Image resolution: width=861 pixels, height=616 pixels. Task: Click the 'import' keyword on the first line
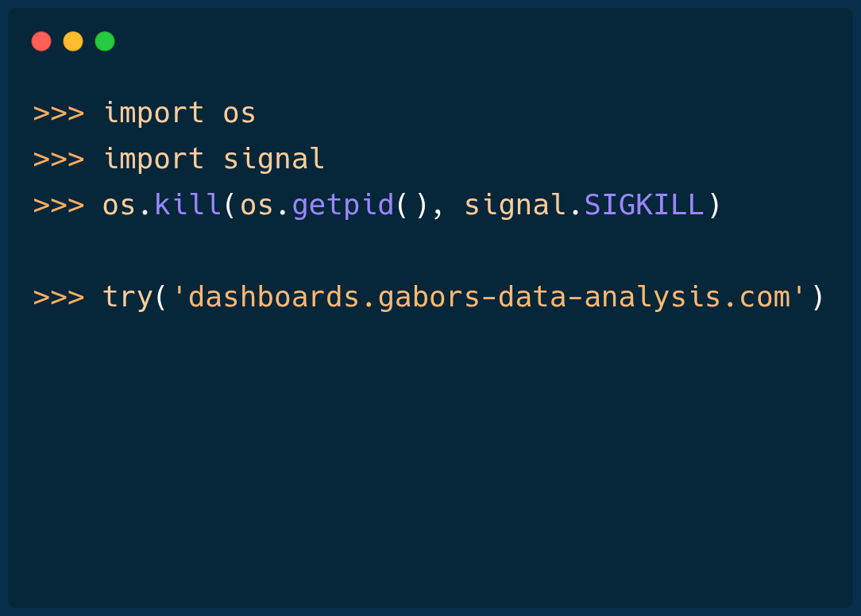point(153,114)
